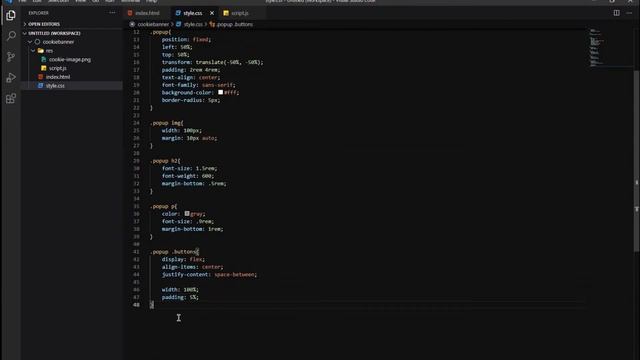Expand the Open Editors section
Image resolution: width=640 pixels, height=360 pixels.
[x=44, y=24]
